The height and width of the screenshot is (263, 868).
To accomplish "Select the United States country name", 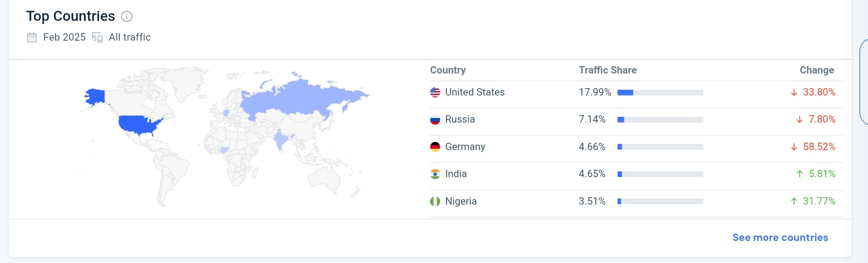I will click(x=475, y=92).
